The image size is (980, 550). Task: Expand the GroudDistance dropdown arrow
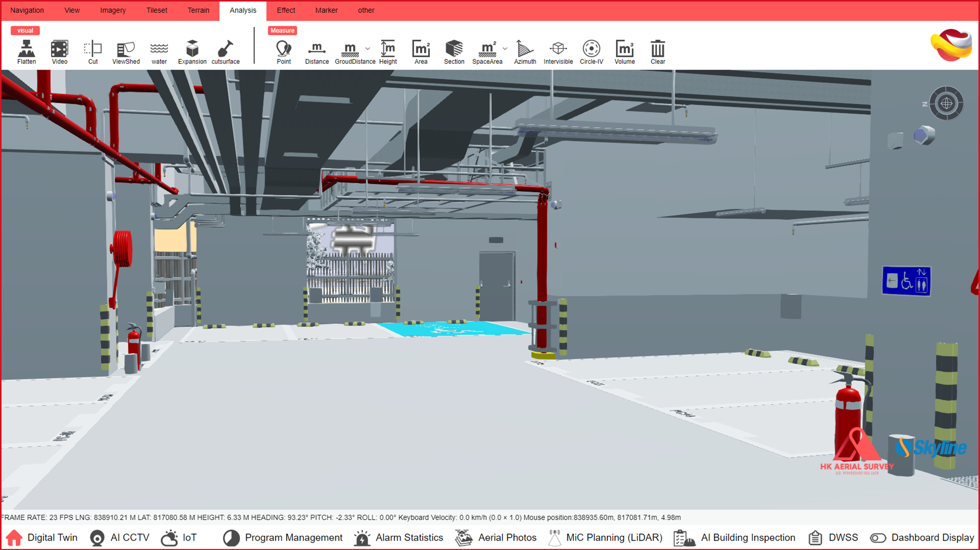coord(368,48)
